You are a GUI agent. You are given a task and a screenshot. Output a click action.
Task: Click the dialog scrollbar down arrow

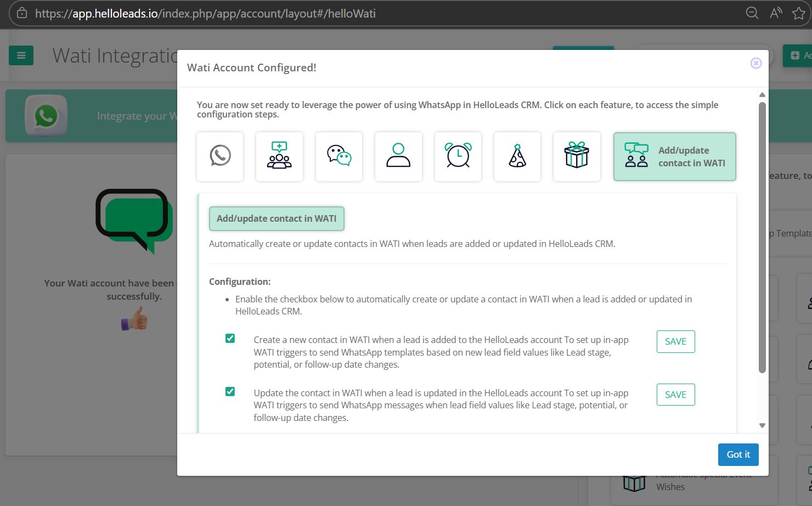[762, 425]
